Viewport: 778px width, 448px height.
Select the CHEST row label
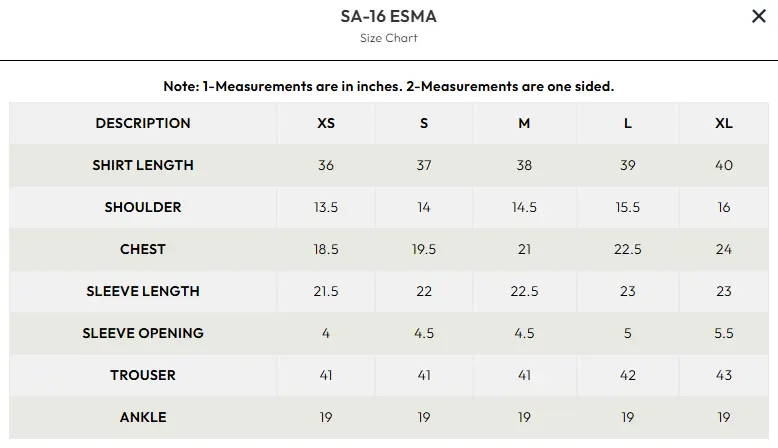tap(143, 249)
